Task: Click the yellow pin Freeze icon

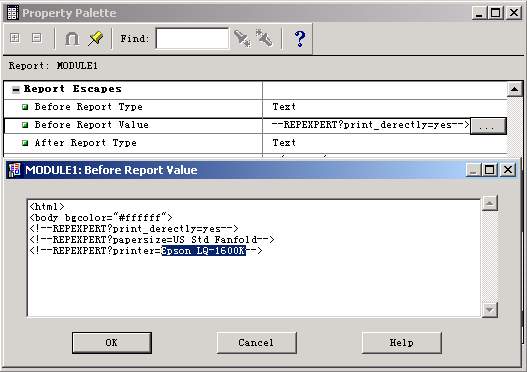Action: pyautogui.click(x=95, y=39)
